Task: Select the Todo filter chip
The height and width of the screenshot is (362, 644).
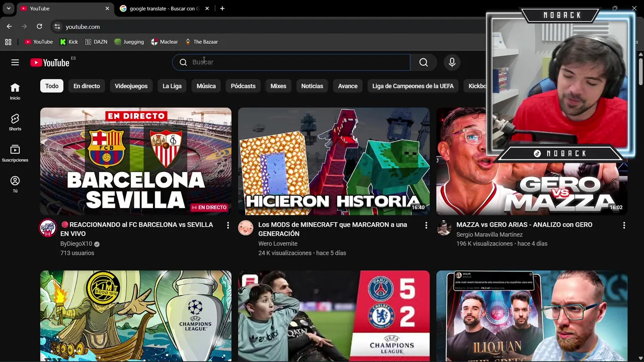Action: pyautogui.click(x=52, y=86)
